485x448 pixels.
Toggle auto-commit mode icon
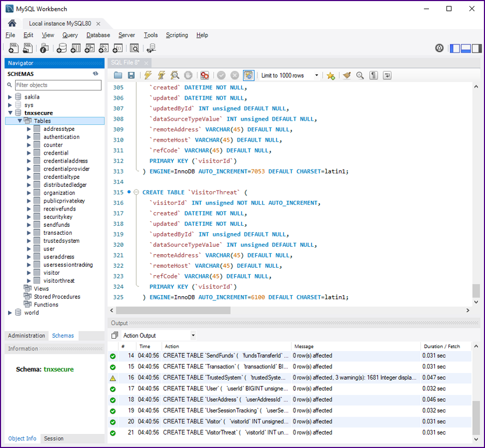[248, 75]
